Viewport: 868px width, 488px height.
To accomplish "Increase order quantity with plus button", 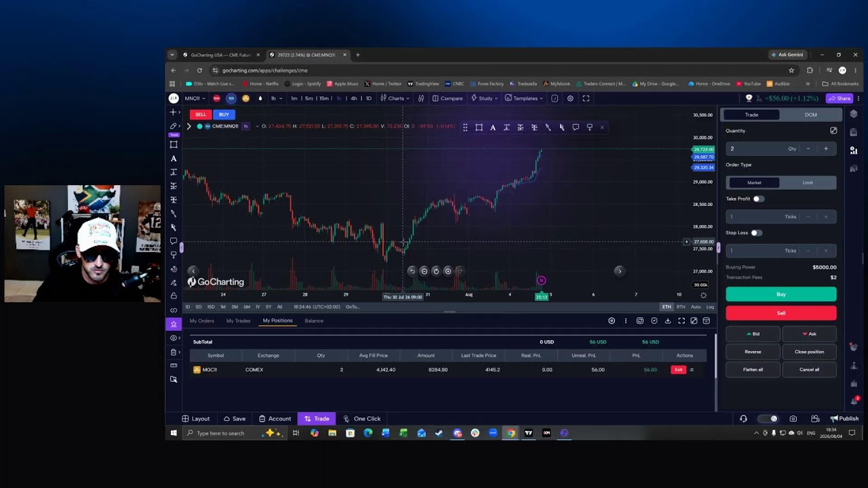I will point(825,148).
